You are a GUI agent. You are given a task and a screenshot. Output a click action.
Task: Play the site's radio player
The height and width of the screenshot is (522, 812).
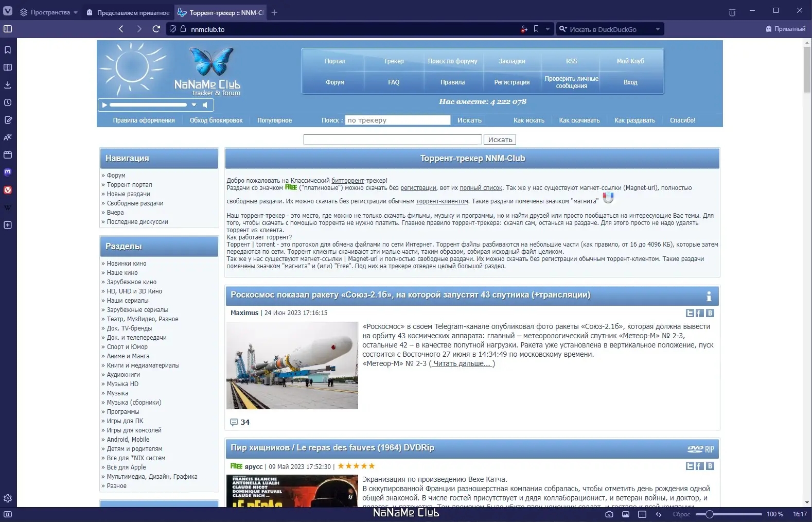[104, 105]
